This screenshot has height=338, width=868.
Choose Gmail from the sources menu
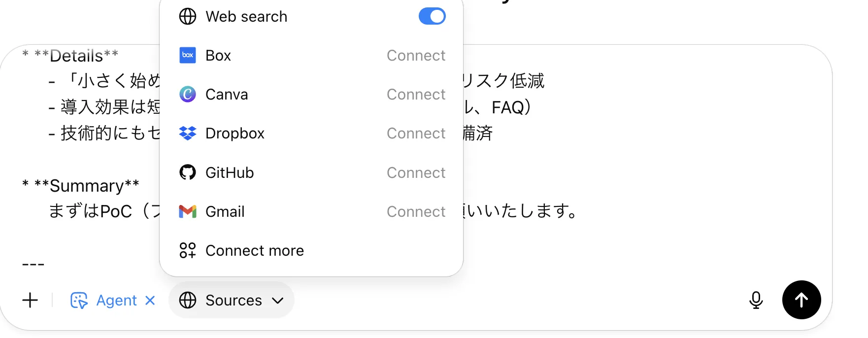coord(225,211)
